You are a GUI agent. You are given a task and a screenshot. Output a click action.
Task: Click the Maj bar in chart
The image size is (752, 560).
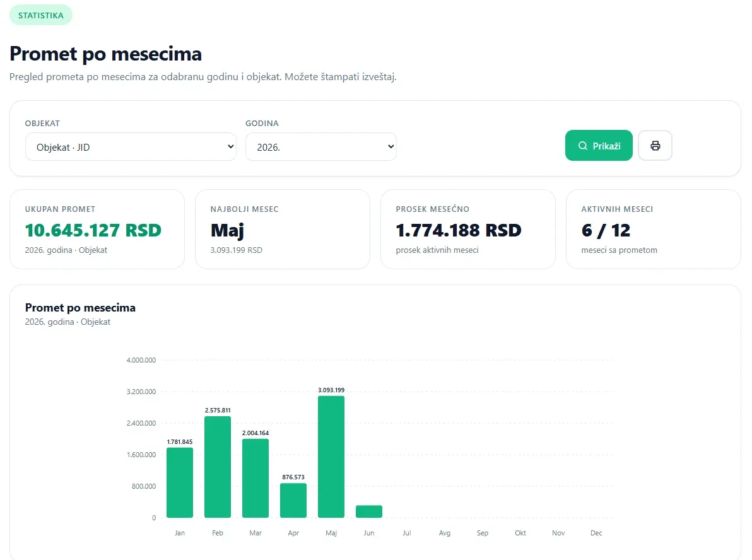[x=331, y=457]
